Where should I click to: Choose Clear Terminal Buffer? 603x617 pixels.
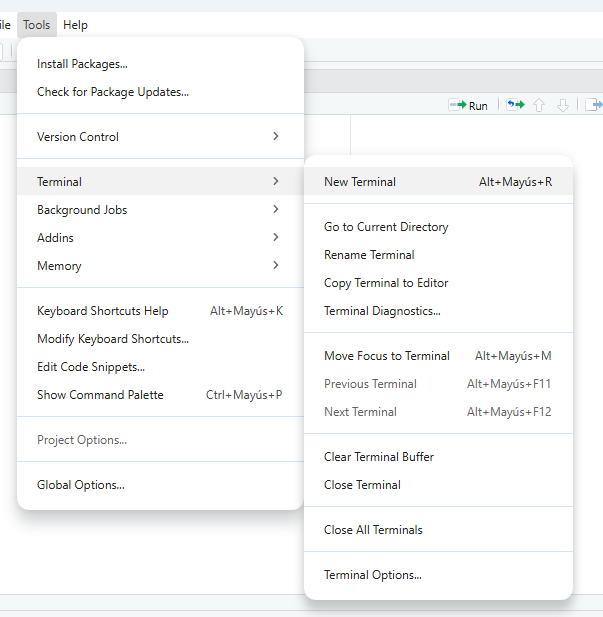(379, 457)
